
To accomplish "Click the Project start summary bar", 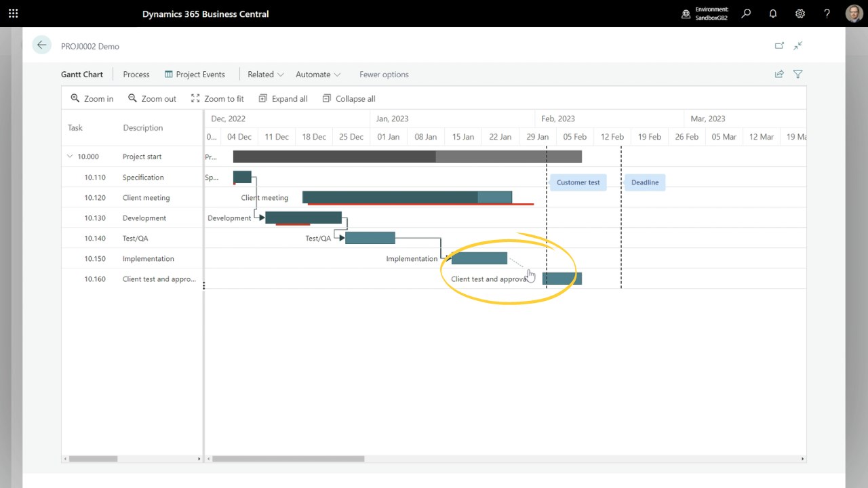I will 408,157.
